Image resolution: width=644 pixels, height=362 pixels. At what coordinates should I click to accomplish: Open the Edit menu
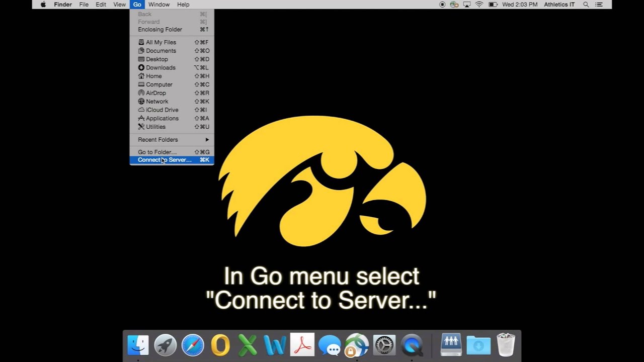(x=101, y=5)
